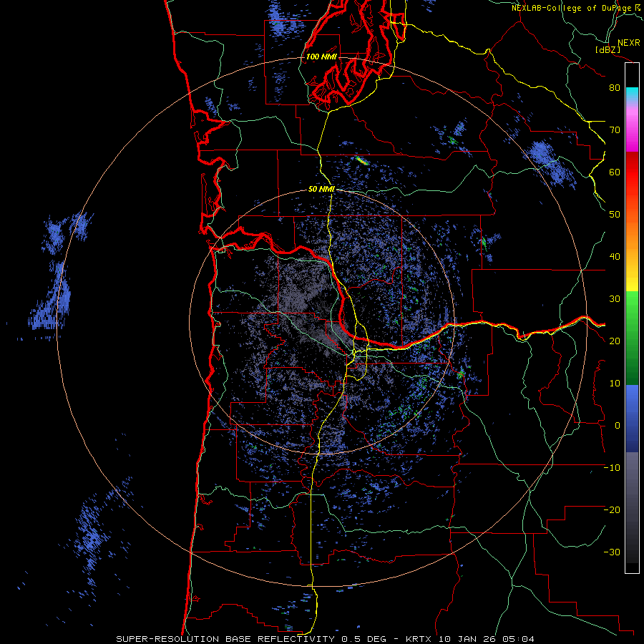Image resolution: width=644 pixels, height=644 pixels.
Task: Click the [dBZ] unit label
Action: pyautogui.click(x=608, y=49)
